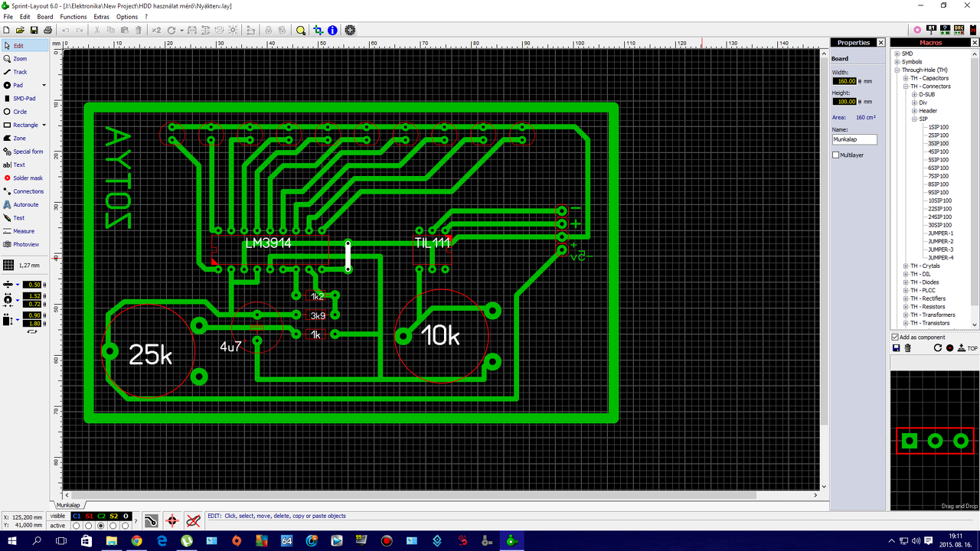This screenshot has height=551, width=980.
Task: Select the Test tool
Action: coord(23,218)
